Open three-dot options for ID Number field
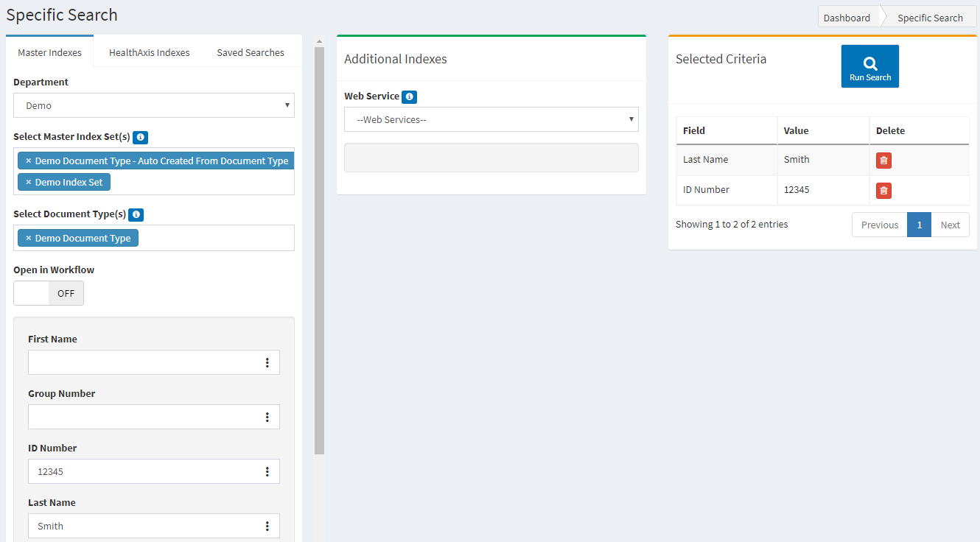 coord(267,471)
